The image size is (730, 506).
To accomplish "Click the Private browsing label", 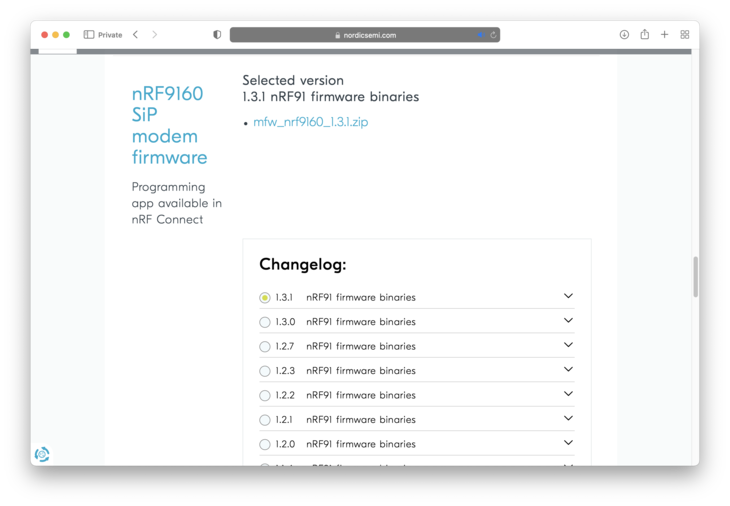I will (x=110, y=35).
